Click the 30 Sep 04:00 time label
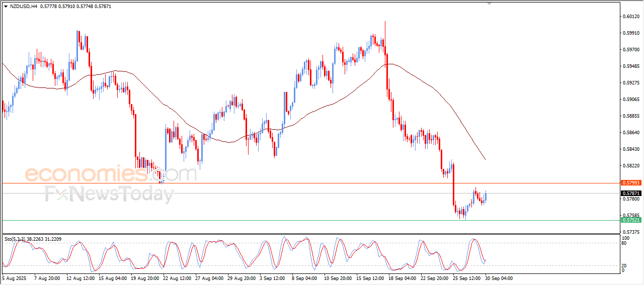This screenshot has width=644, height=285. coord(499,278)
